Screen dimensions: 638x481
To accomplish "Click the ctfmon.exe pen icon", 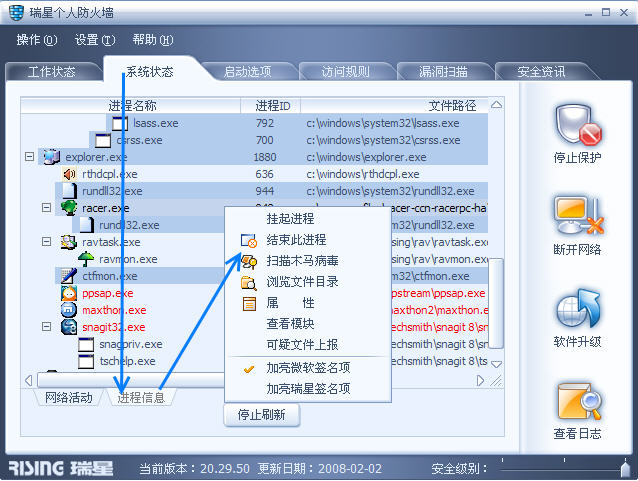I will coord(69,276).
